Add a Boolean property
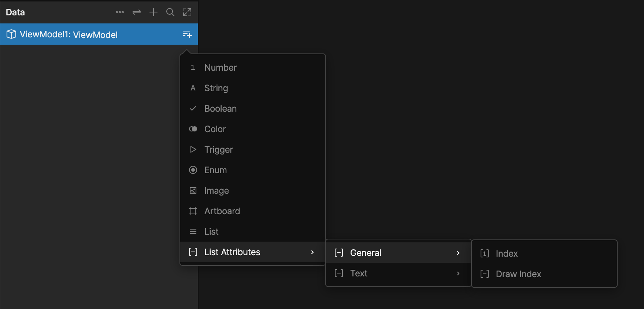 click(253, 108)
